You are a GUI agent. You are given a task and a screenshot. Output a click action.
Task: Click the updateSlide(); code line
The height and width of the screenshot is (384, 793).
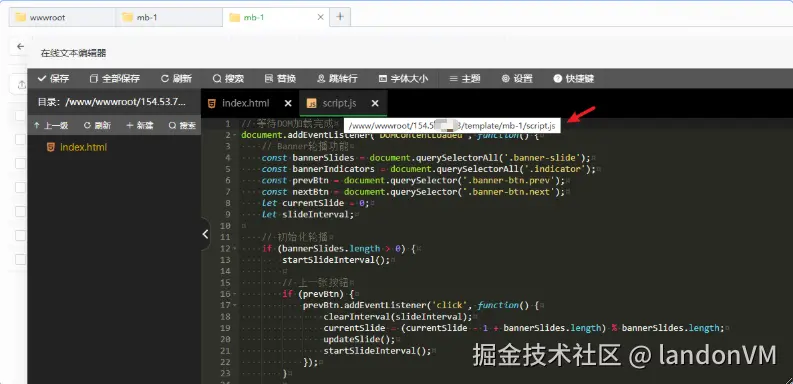(359, 339)
